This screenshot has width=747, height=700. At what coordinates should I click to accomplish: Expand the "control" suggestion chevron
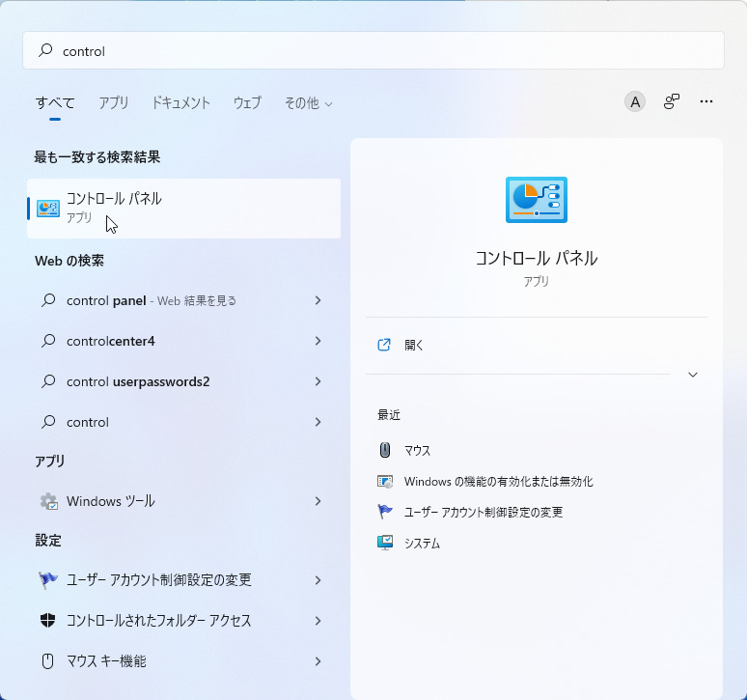pos(318,422)
